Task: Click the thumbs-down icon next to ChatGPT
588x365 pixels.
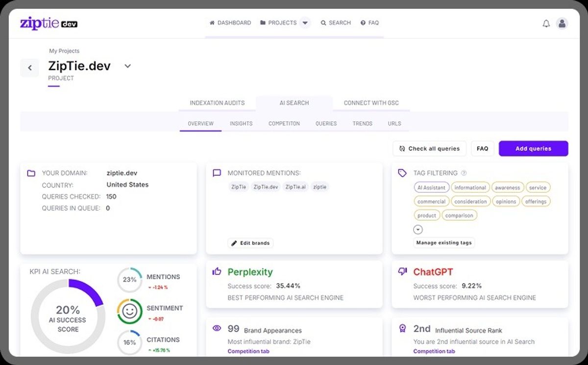Action: tap(402, 271)
